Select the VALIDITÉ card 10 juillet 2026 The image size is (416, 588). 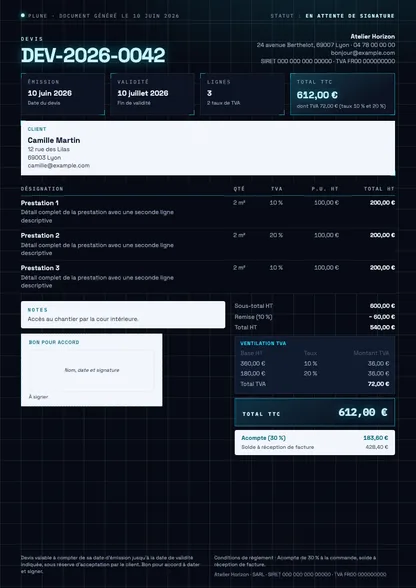pyautogui.click(x=152, y=94)
